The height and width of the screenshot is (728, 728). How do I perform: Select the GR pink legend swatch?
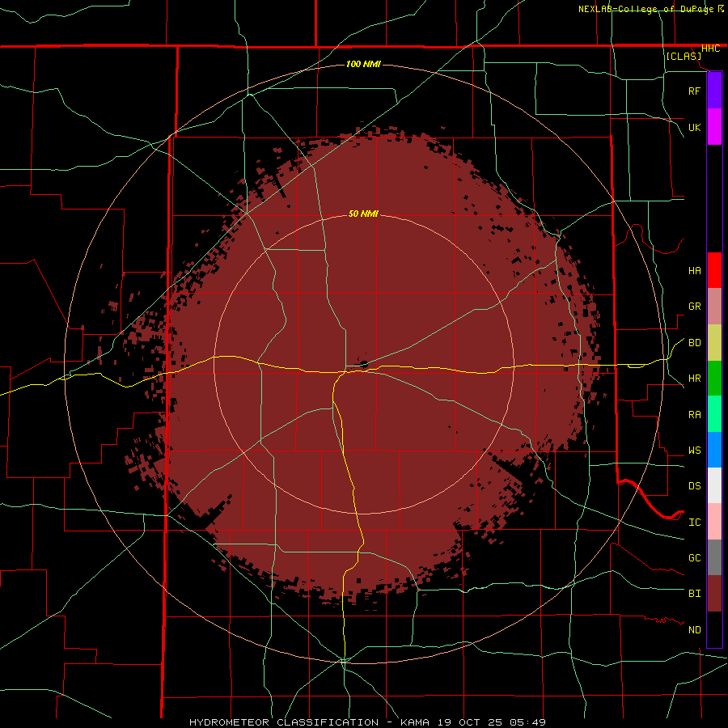tap(714, 307)
